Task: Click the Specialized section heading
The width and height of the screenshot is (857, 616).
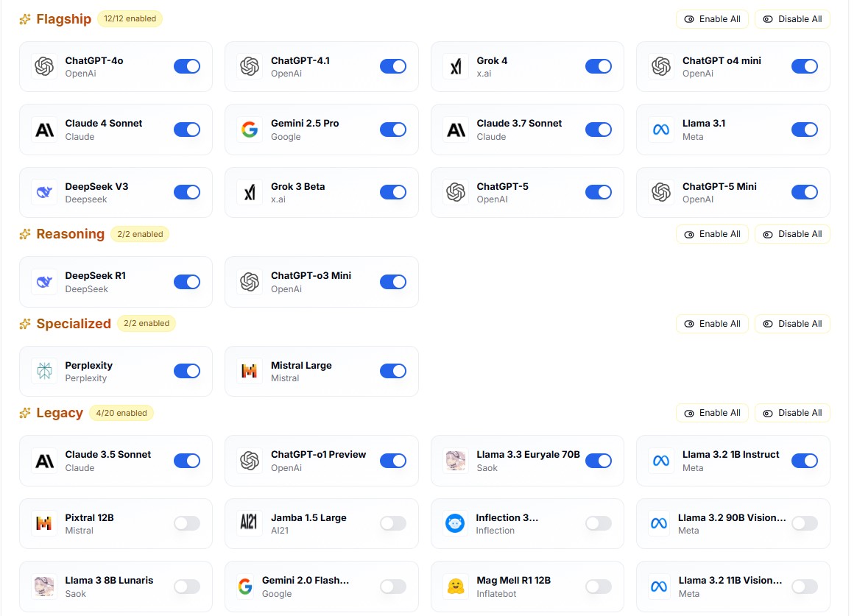Action: [74, 324]
